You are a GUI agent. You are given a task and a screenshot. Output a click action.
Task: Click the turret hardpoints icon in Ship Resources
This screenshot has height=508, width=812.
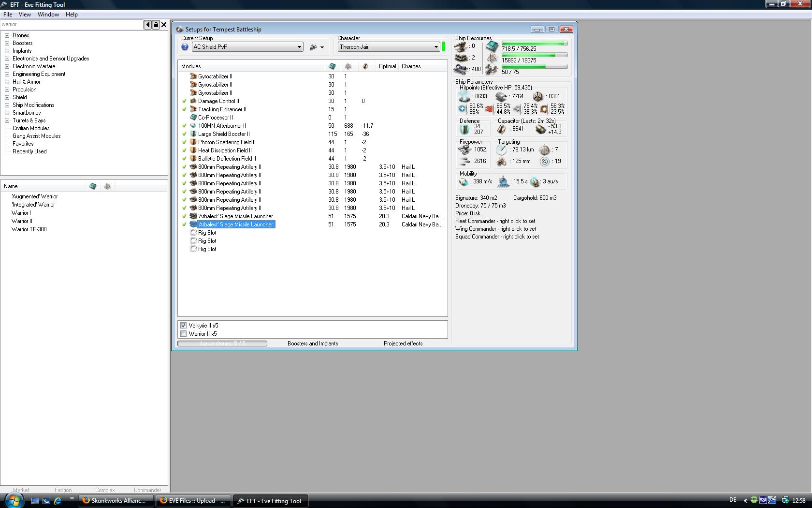click(x=461, y=46)
